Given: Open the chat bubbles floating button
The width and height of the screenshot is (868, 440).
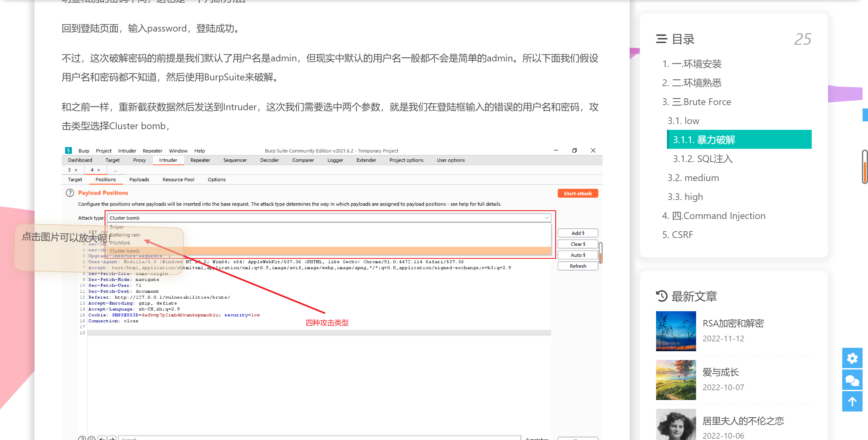Looking at the screenshot, I should click(x=852, y=380).
